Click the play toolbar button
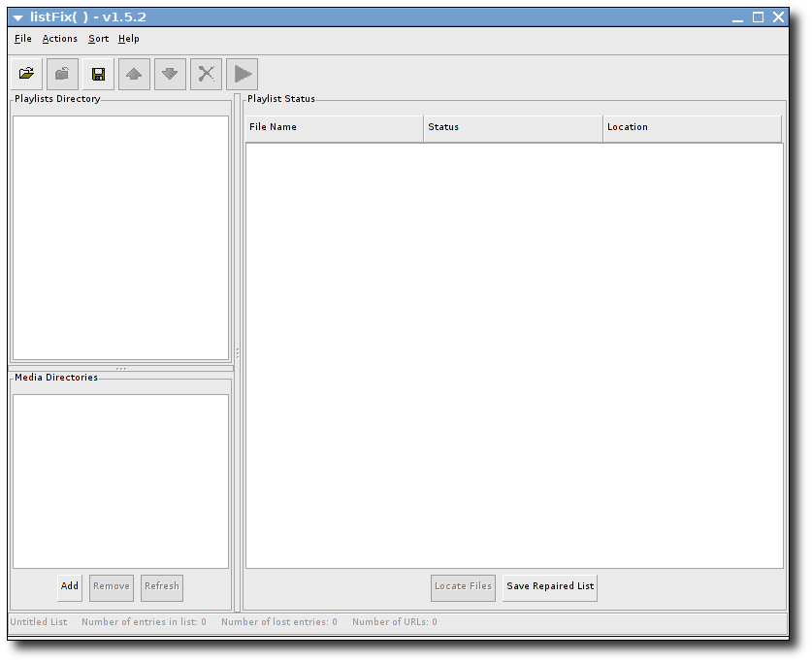Image resolution: width=812 pixels, height=663 pixels. pos(242,74)
